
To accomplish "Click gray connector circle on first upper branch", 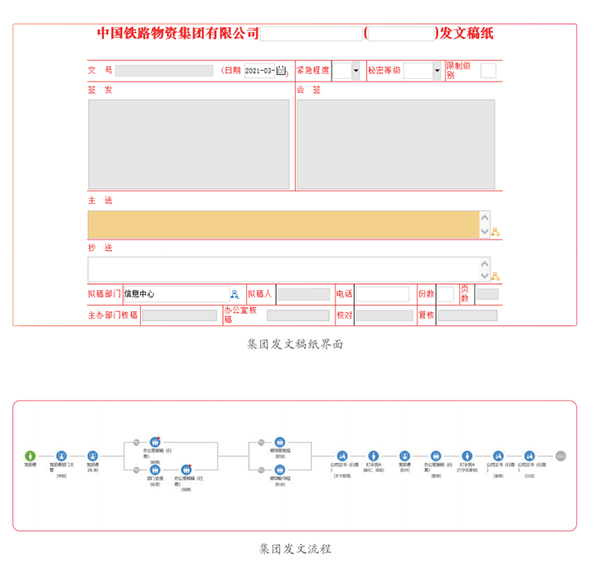I will tap(136, 442).
